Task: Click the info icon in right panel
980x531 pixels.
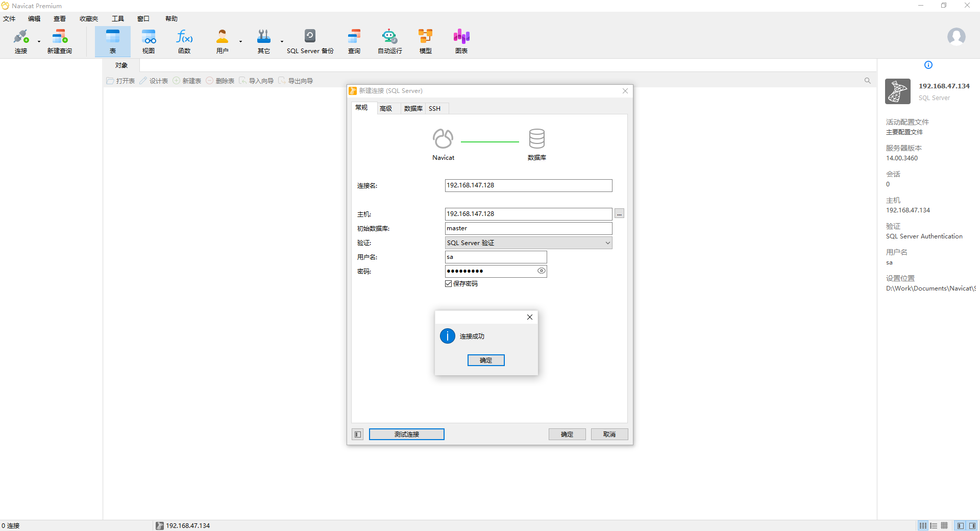Action: pyautogui.click(x=928, y=65)
